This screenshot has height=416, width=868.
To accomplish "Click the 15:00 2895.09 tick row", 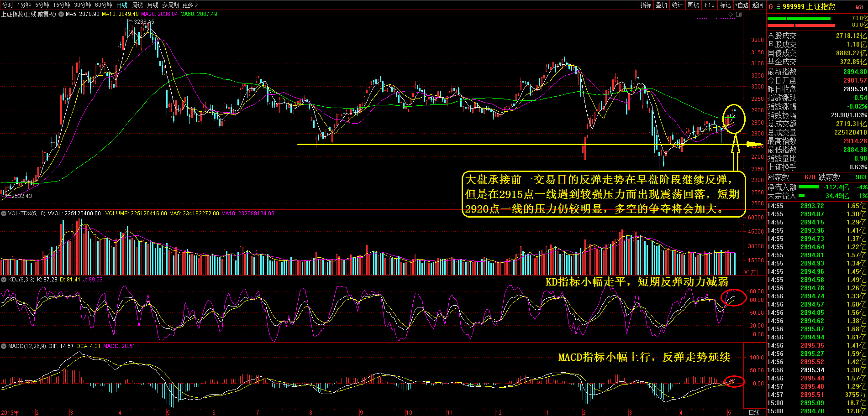I will (x=817, y=403).
